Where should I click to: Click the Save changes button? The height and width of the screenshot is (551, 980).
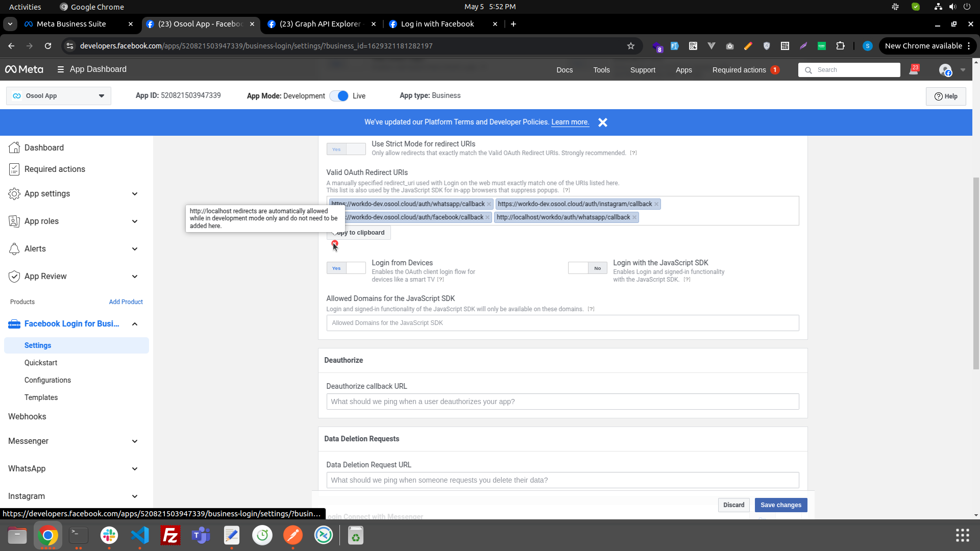click(780, 505)
